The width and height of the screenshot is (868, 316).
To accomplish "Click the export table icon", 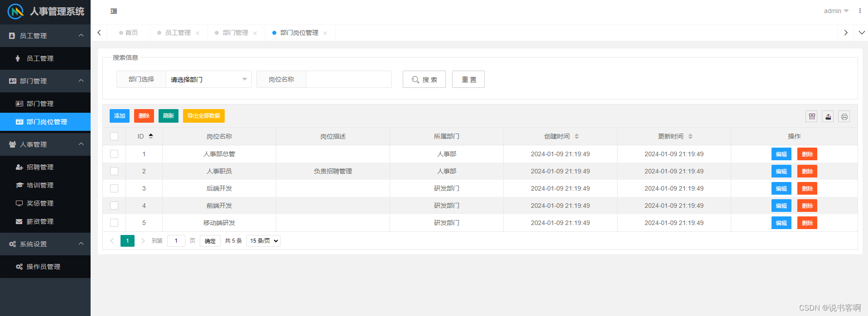I will coord(828,117).
